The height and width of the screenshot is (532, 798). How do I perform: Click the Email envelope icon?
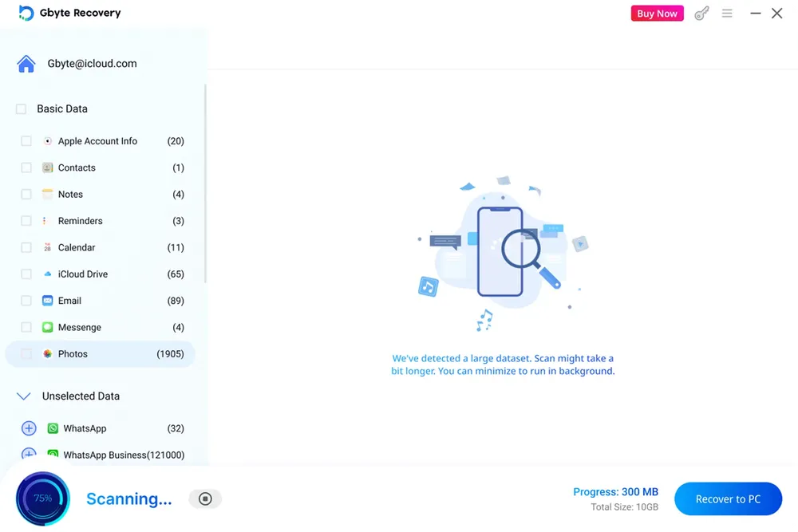[x=47, y=301]
